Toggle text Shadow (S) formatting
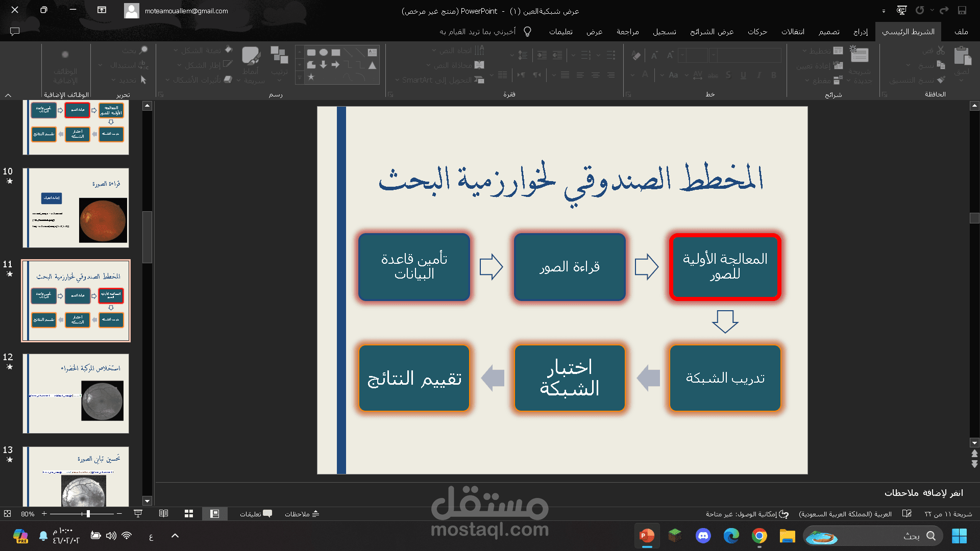Screen dimensions: 980x551 728,75
